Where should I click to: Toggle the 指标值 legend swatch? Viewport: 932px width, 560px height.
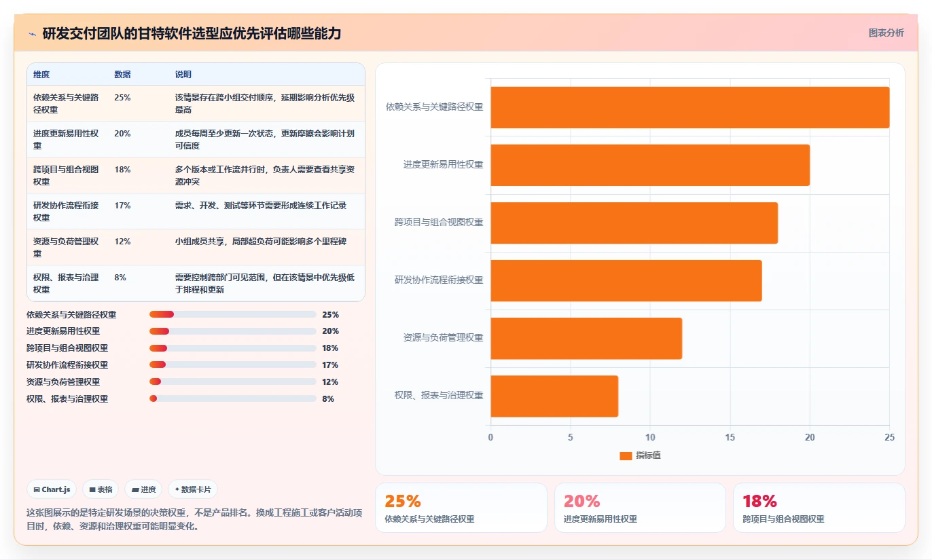(x=626, y=455)
